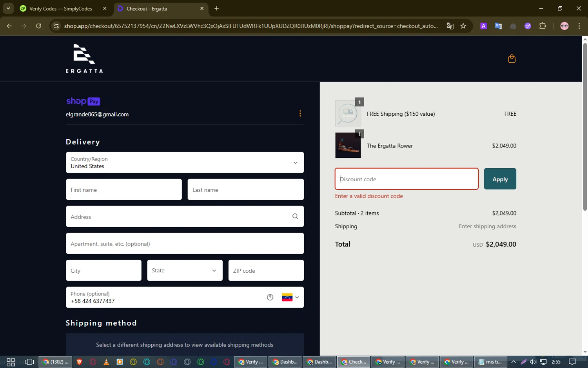Open VLC media player from taskbar

pos(106,362)
